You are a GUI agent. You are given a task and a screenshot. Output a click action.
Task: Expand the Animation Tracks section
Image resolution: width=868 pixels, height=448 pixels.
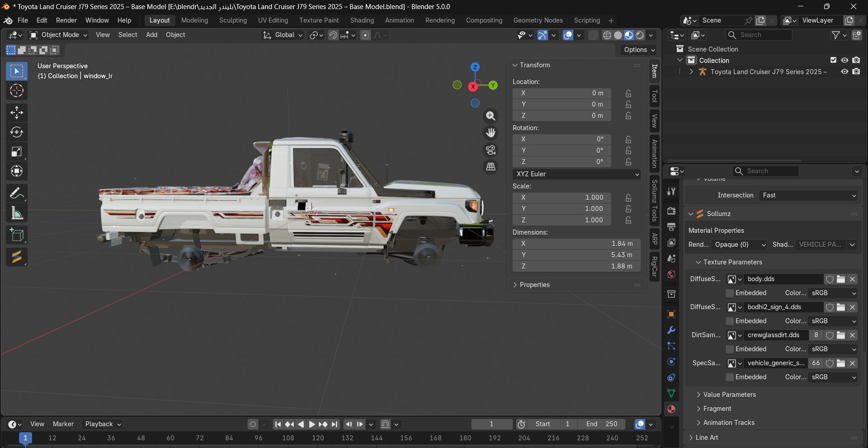[725, 423]
